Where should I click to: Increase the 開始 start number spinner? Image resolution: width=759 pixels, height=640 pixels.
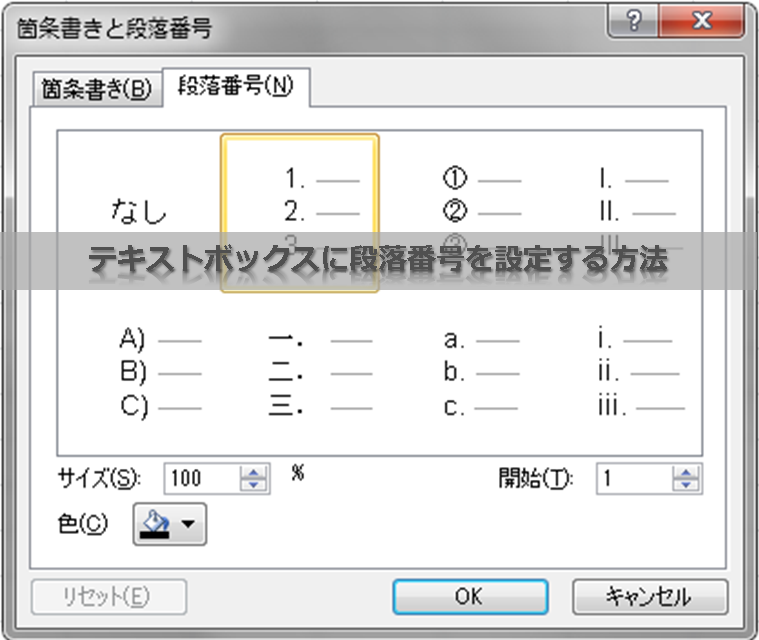[685, 472]
